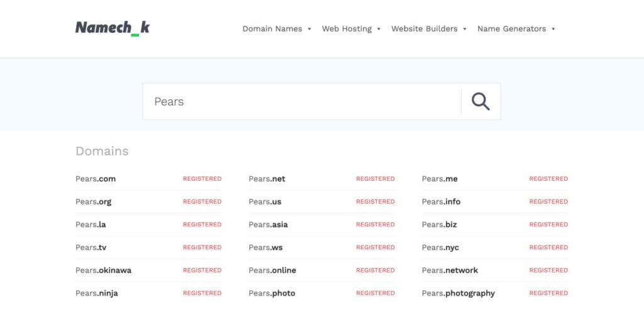Open the Pears.photography domain result
The image size is (644, 309).
point(458,293)
